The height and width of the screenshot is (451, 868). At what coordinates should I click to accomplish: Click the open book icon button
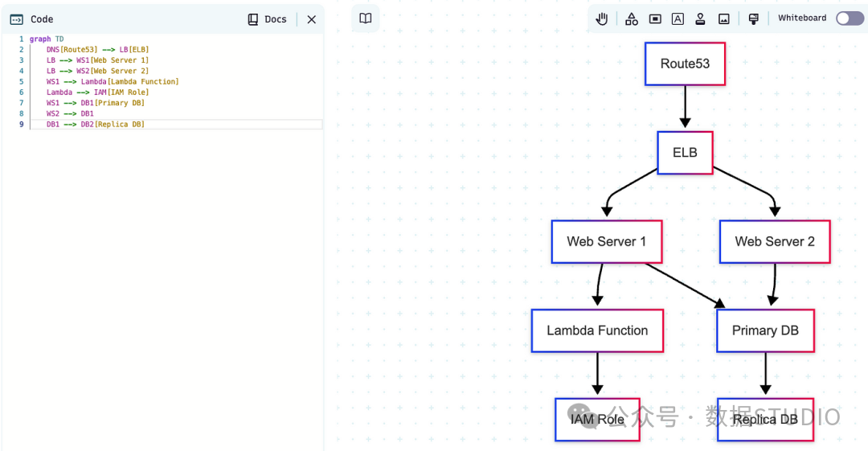(366, 18)
